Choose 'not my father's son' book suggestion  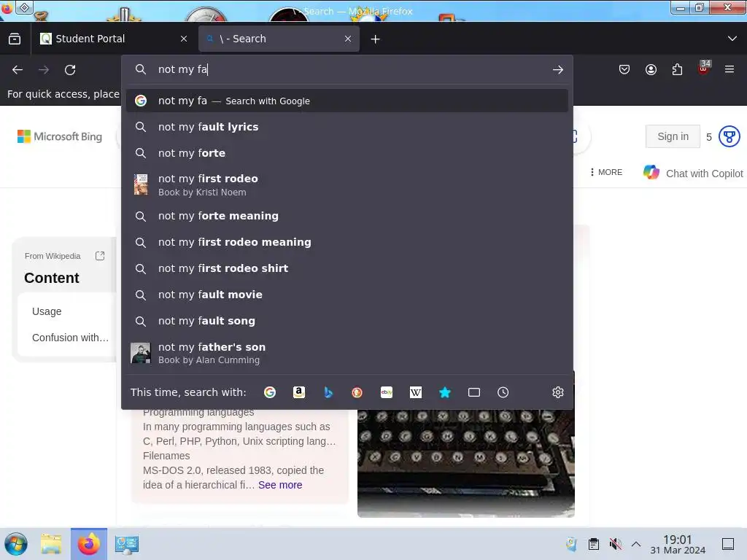pyautogui.click(x=347, y=353)
